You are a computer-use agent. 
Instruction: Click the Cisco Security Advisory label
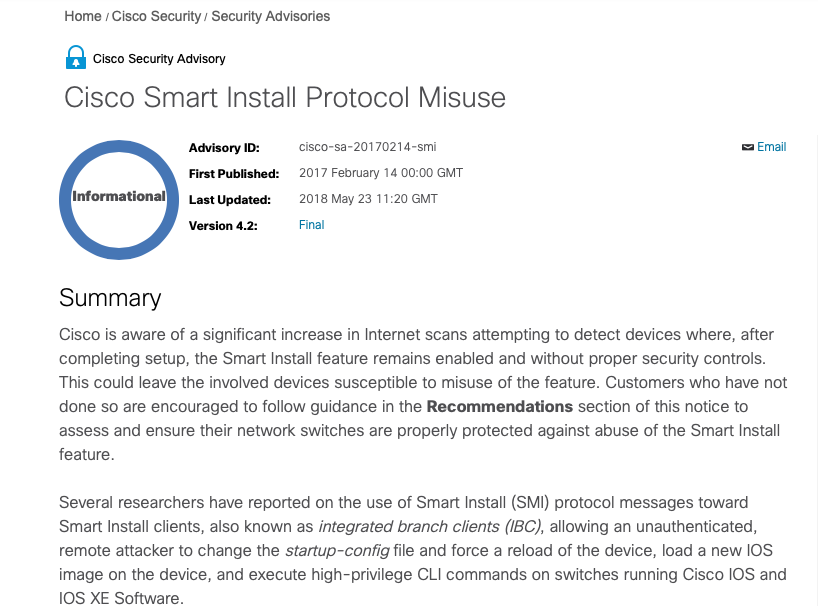[x=159, y=59]
